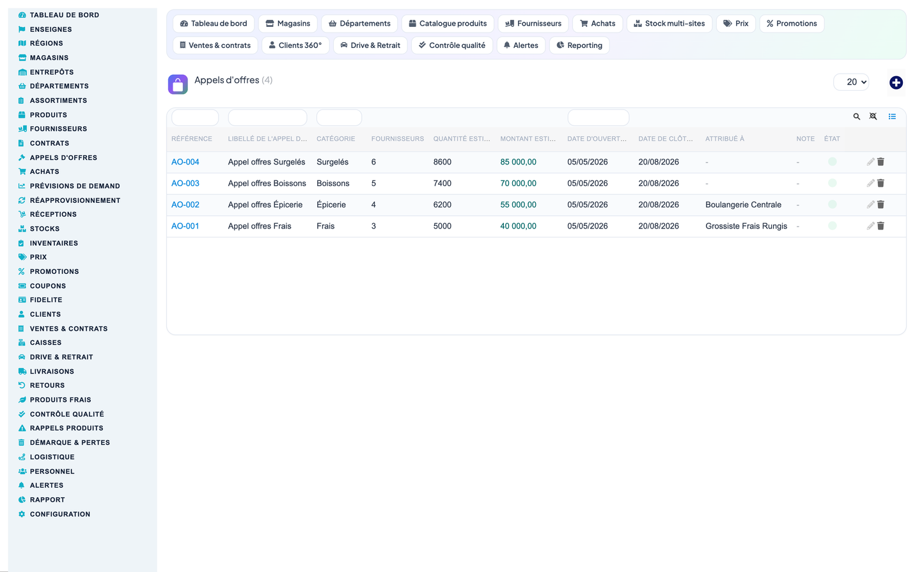Edit AO-003 with the pencil icon
924x572 pixels.
870,183
